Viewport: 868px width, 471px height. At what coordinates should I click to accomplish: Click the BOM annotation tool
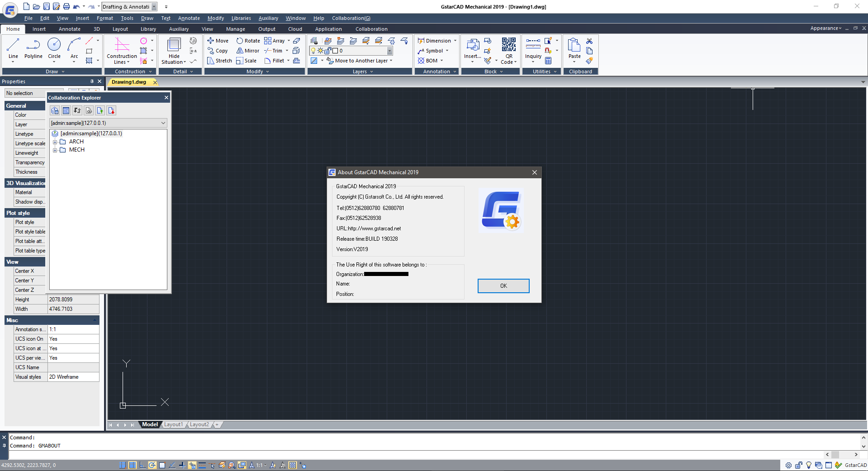point(428,61)
